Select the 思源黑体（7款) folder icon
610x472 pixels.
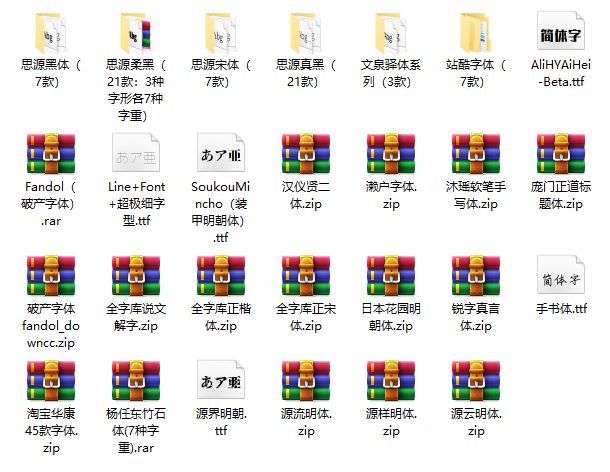pyautogui.click(x=51, y=33)
